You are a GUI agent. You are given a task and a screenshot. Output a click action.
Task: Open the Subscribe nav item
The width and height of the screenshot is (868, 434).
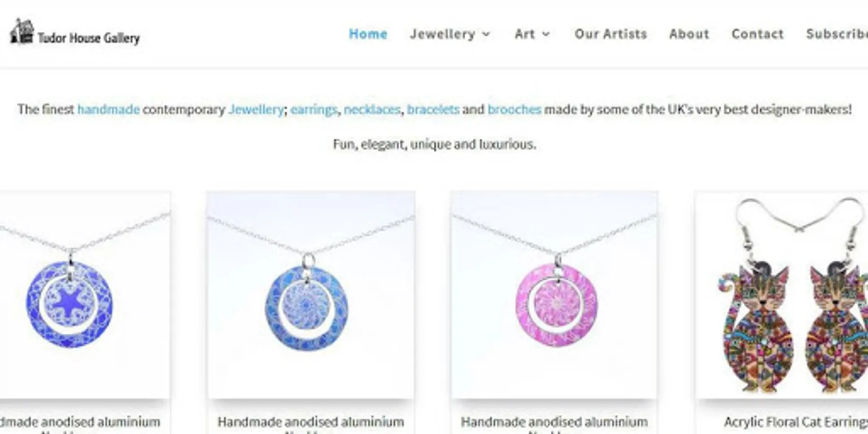(837, 34)
